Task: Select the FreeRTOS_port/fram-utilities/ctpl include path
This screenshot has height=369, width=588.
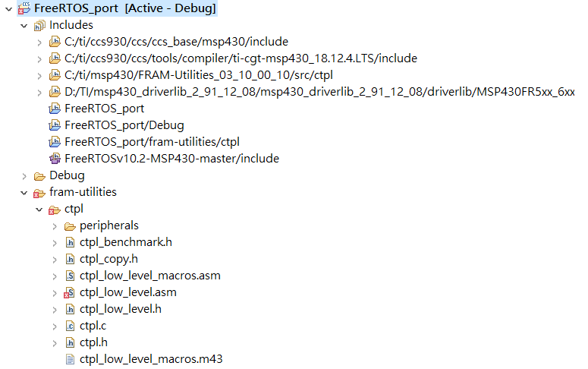Action: pyautogui.click(x=152, y=142)
